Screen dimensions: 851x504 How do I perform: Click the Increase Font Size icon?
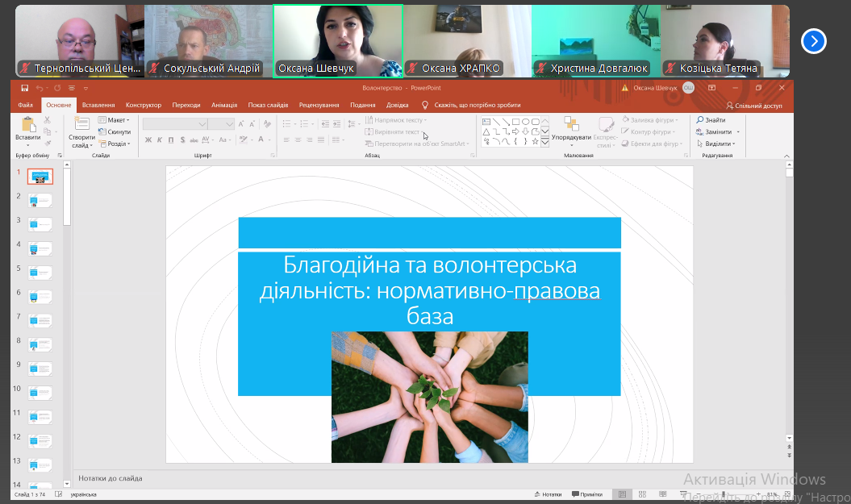tap(241, 124)
